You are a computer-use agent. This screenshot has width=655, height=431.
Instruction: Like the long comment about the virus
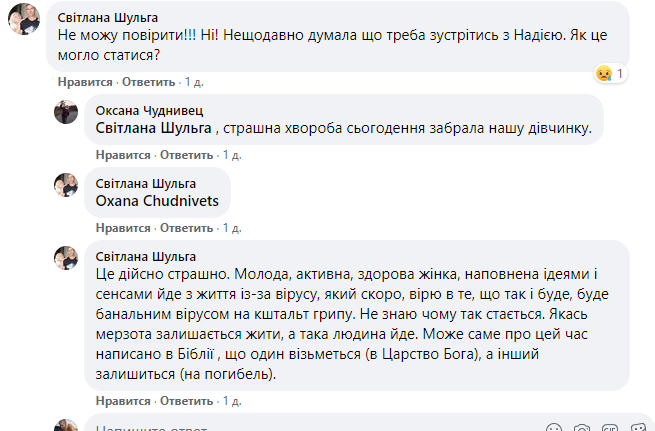[123, 401]
